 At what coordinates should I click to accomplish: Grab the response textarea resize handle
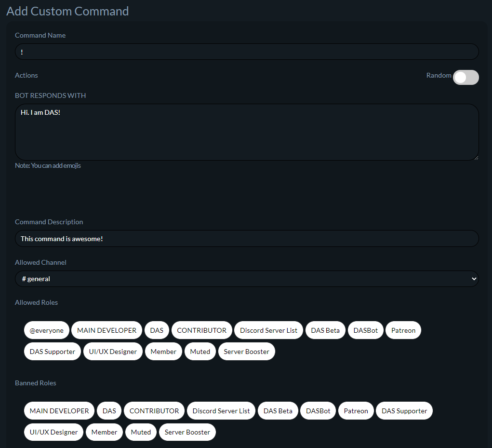(x=476, y=158)
